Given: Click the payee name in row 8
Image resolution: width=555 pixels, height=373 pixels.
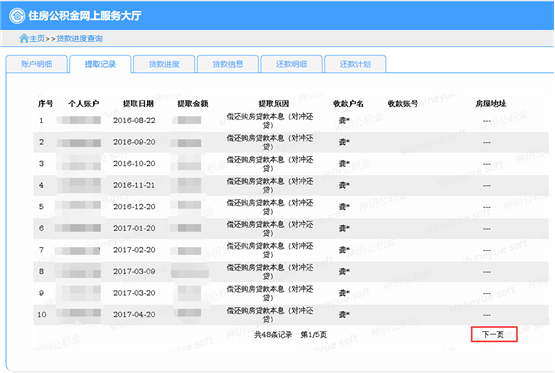Looking at the screenshot, I should 344,271.
